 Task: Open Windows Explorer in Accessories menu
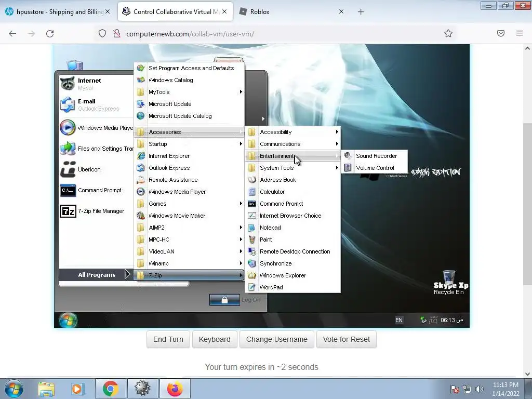click(x=292, y=275)
